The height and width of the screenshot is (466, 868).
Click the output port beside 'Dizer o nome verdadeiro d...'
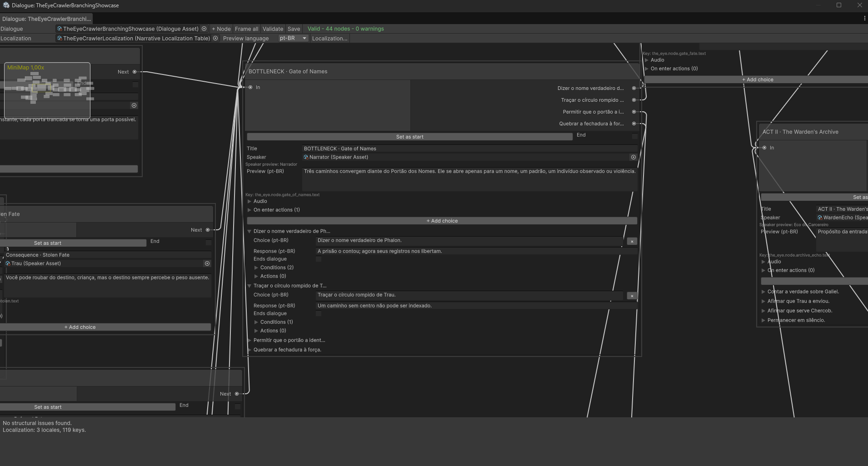[634, 88]
